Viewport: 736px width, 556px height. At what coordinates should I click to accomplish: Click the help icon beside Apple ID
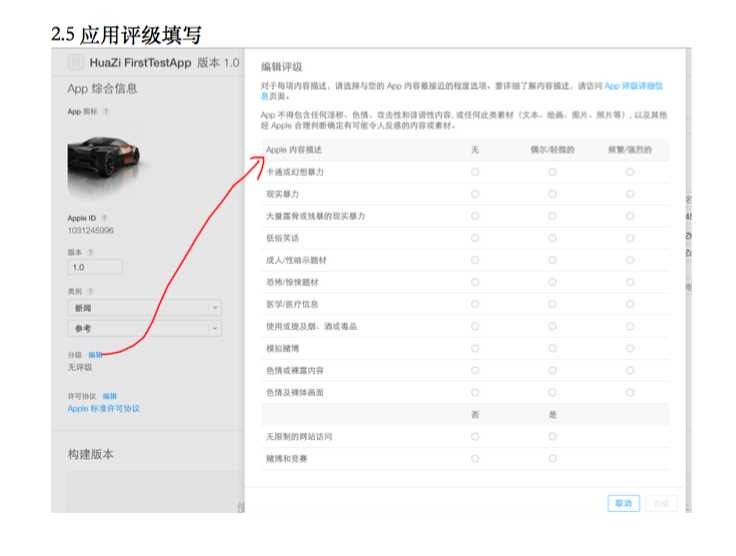click(x=105, y=218)
